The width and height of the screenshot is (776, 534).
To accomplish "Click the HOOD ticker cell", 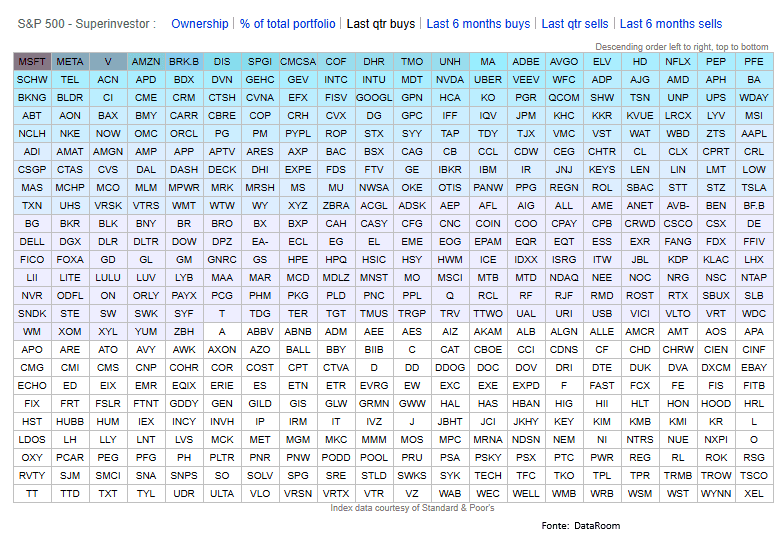I will pyautogui.click(x=716, y=403).
